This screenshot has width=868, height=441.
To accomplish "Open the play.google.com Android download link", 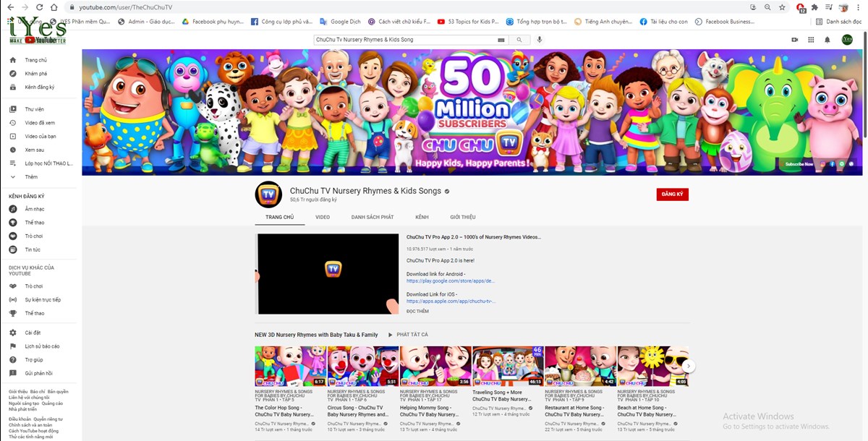I will tap(451, 281).
